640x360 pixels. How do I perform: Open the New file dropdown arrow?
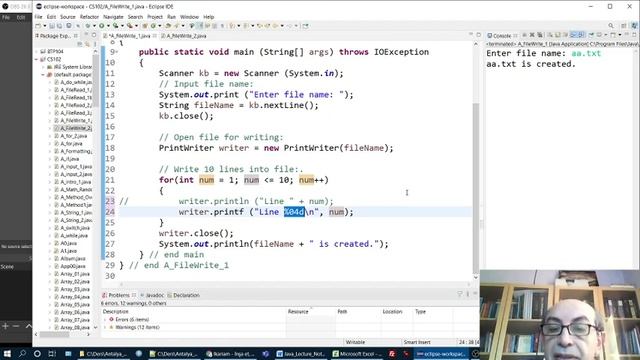click(x=44, y=26)
